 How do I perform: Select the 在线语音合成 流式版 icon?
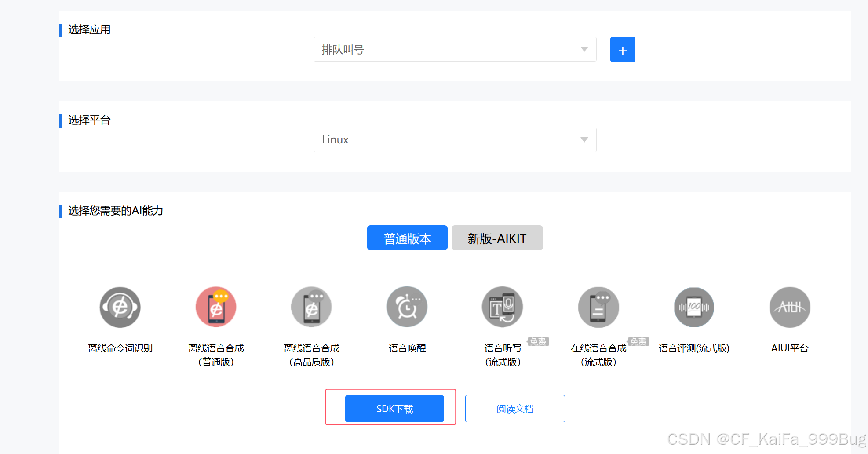tap(598, 307)
